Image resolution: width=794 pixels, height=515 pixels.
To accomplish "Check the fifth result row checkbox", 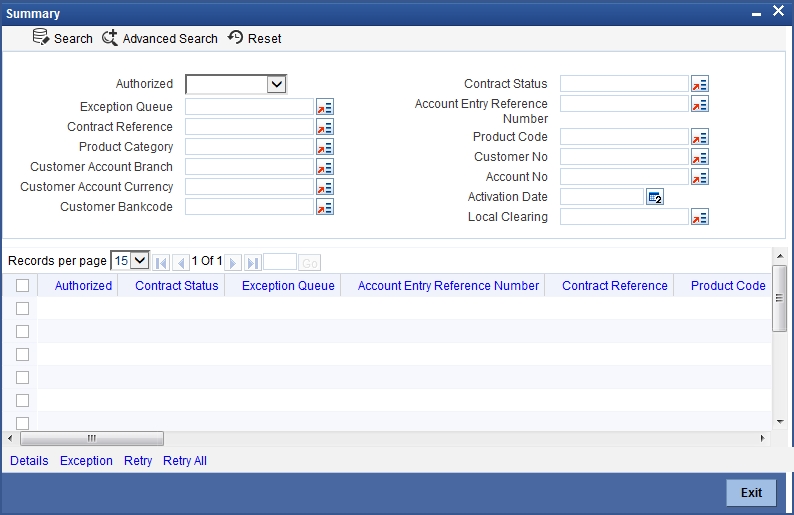I will (22, 401).
